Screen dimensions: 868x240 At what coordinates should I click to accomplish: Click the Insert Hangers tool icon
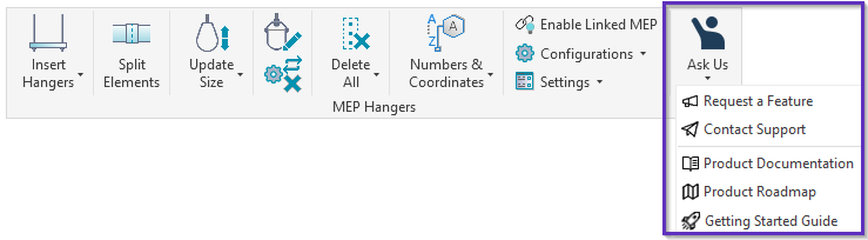pos(48,33)
